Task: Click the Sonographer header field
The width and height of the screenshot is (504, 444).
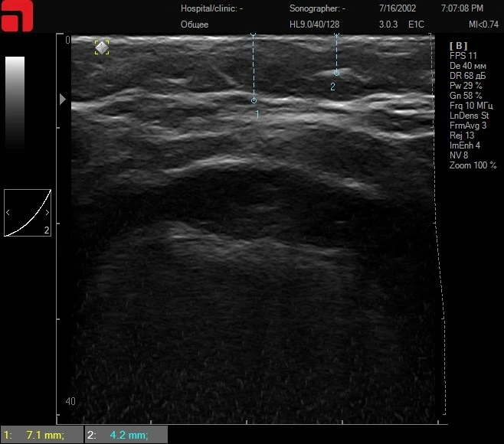Action: [x=317, y=8]
